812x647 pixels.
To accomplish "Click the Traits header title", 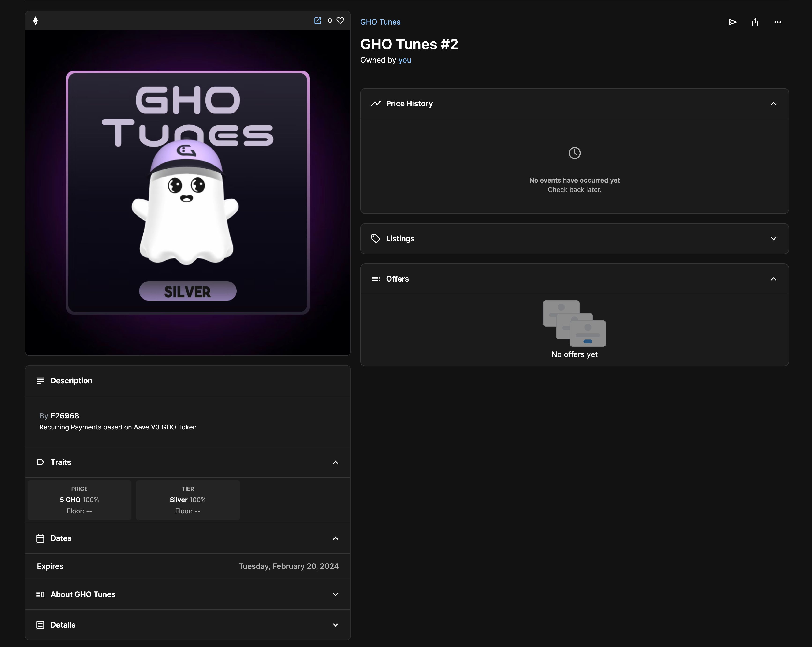I will [61, 462].
